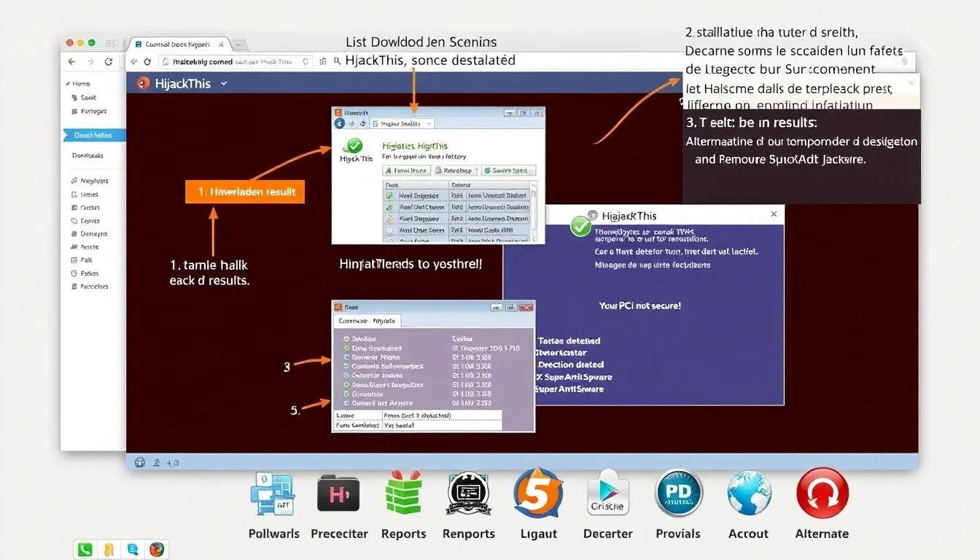Viewport: 980px width, 560px height.
Task: Click the yellow icon in the bottom-left tray
Action: point(109,550)
